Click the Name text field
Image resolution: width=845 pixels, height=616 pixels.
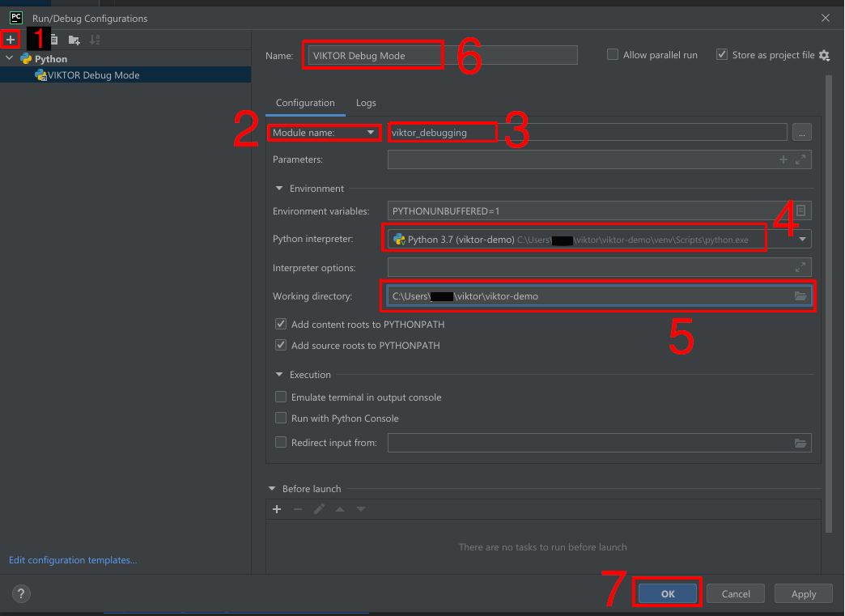point(441,56)
